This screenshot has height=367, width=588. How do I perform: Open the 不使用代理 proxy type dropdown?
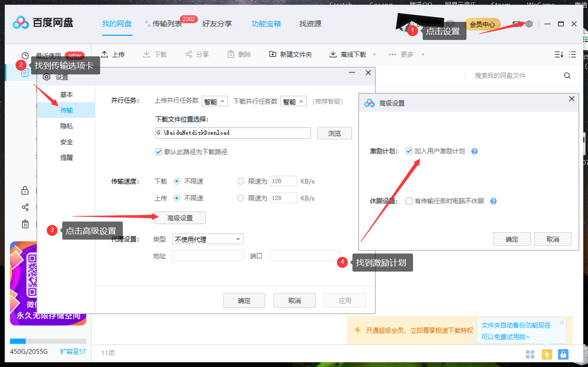tap(207, 238)
